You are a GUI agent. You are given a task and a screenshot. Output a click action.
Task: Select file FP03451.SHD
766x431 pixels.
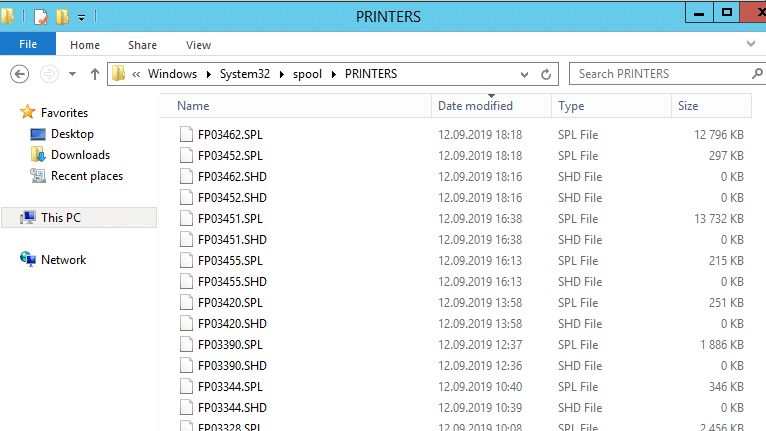pos(232,239)
